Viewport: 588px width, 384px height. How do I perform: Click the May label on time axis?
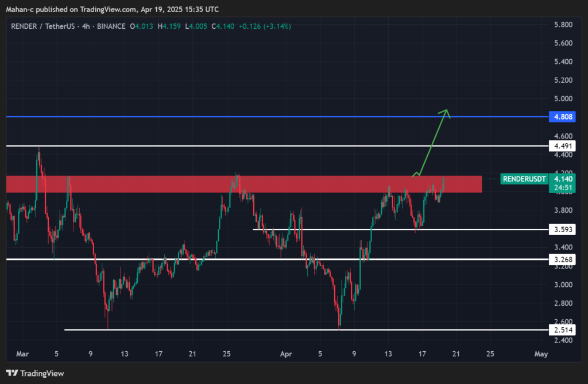(540, 354)
